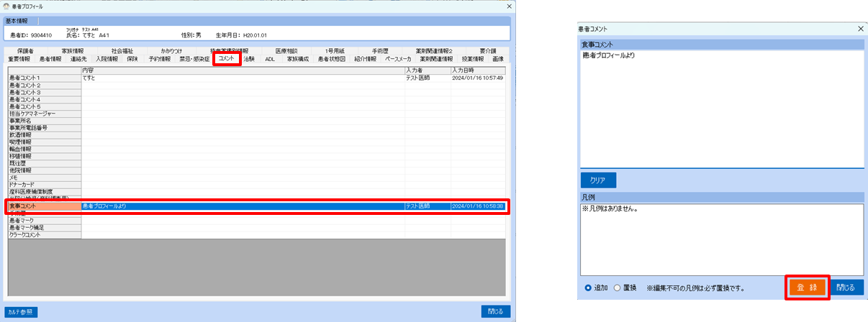The width and height of the screenshot is (868, 322).
Task: Click 閉じる in the 患者コメント dialog
Action: (x=846, y=287)
